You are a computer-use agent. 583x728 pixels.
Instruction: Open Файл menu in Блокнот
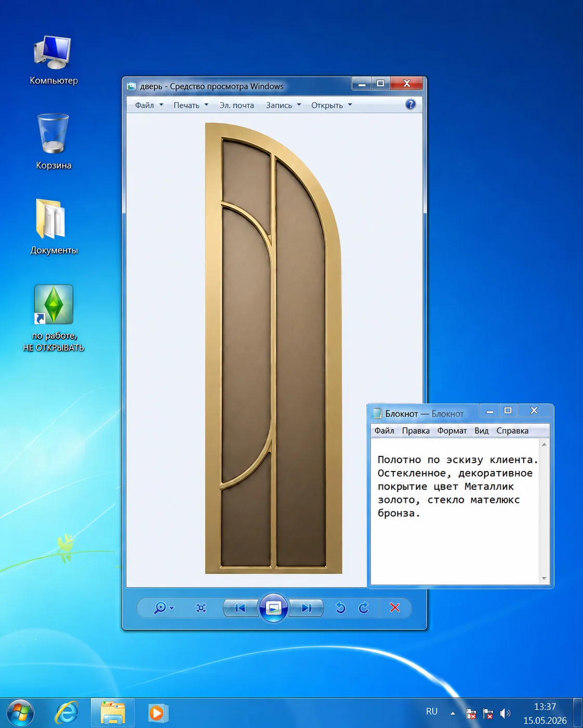tap(384, 430)
